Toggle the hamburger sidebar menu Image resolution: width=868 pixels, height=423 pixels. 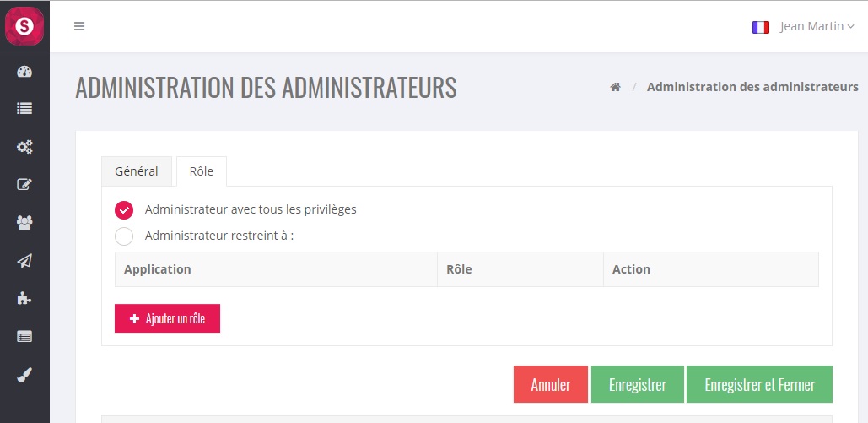point(79,26)
